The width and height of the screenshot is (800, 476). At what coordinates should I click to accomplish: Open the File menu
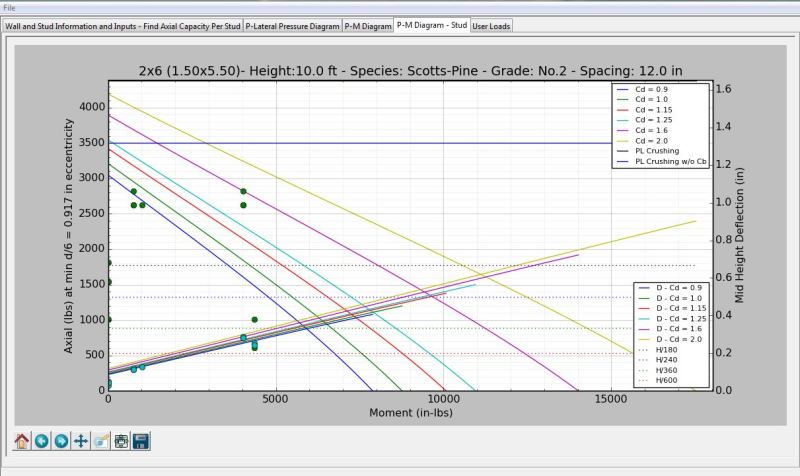coord(9,8)
